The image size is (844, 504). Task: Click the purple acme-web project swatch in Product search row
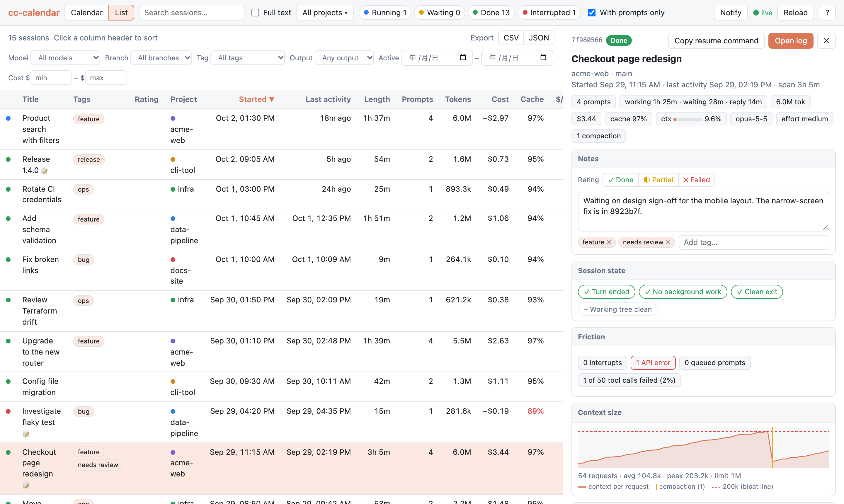[173, 119]
